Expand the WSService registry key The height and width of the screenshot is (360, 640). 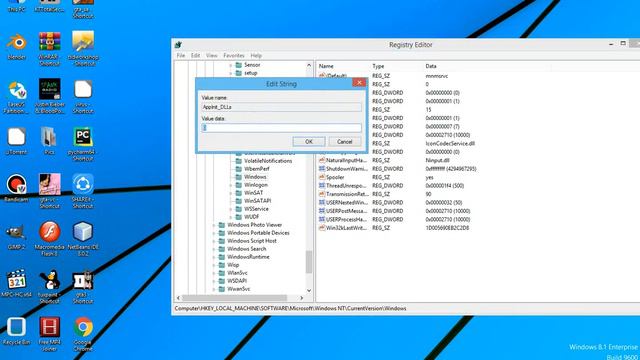(x=231, y=209)
